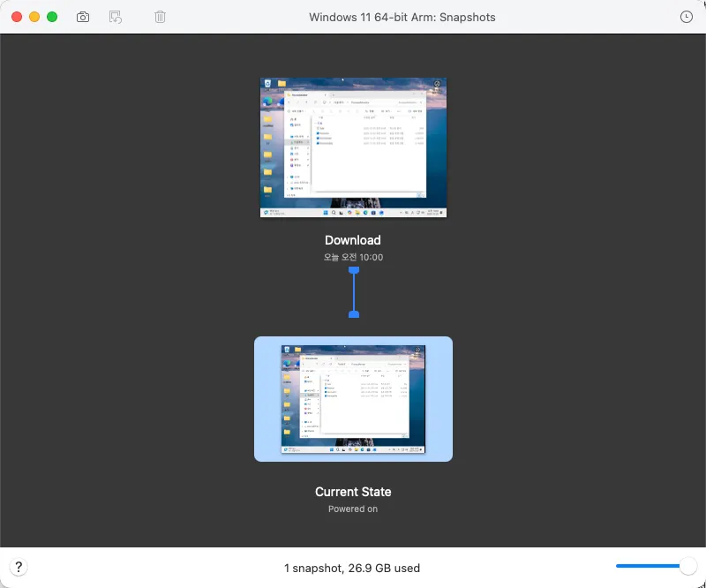Click the "1 snapshot, 26.9 GB used" status text
The image size is (706, 588).
tap(352, 568)
